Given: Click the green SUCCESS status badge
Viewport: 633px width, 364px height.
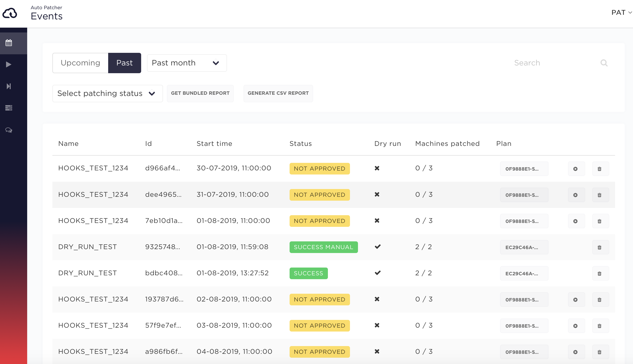Looking at the screenshot, I should pyautogui.click(x=308, y=273).
